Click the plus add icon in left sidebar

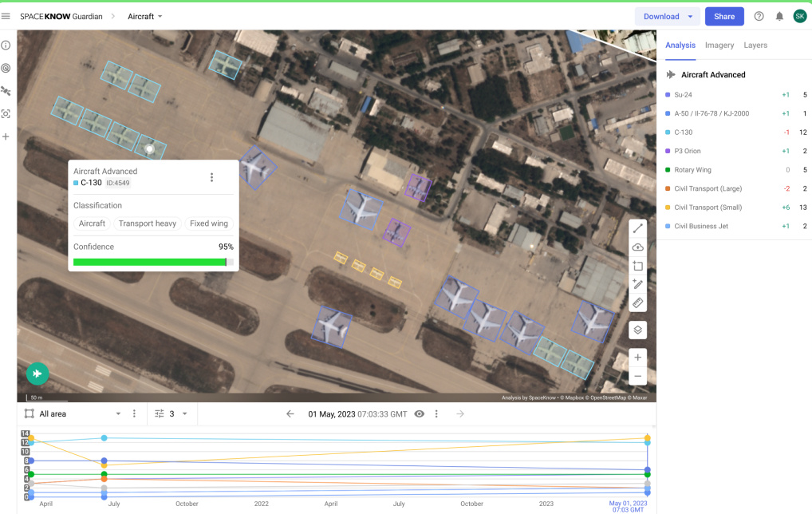[6, 136]
